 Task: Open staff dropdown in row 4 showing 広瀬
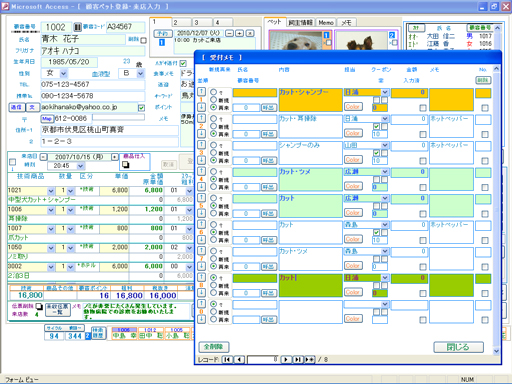click(385, 171)
